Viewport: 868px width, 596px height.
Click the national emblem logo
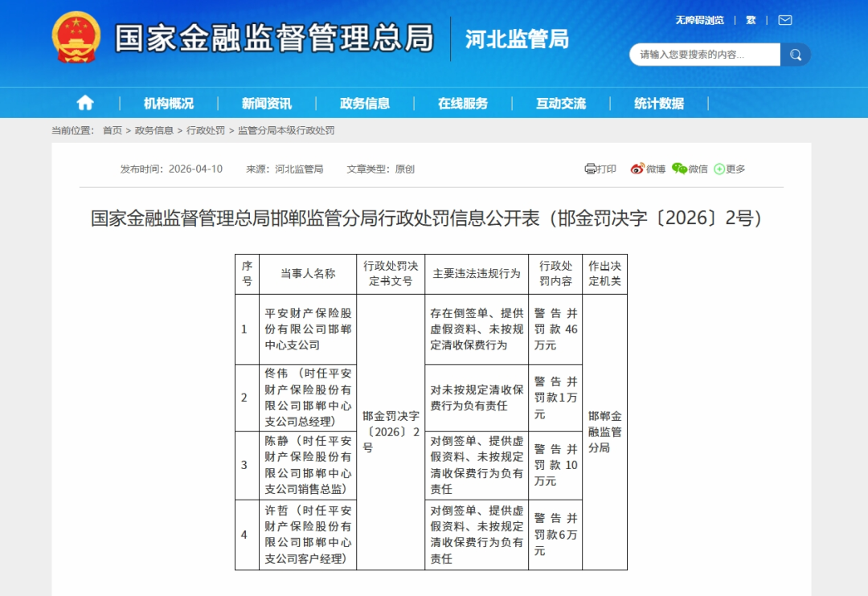tap(76, 37)
